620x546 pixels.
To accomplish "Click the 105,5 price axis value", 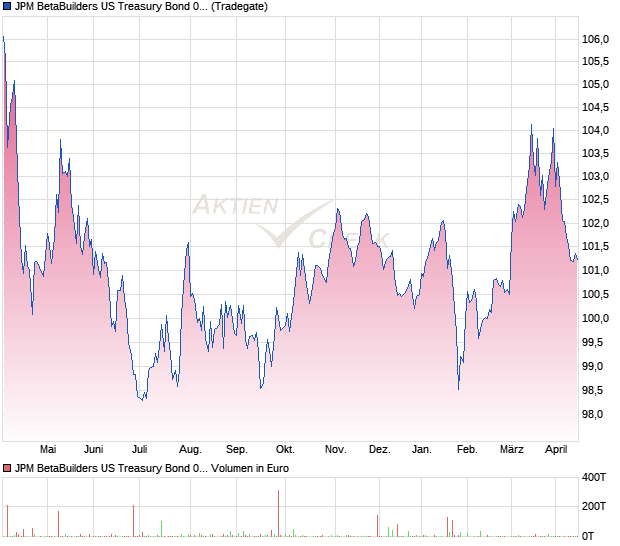I will pyautogui.click(x=595, y=62).
